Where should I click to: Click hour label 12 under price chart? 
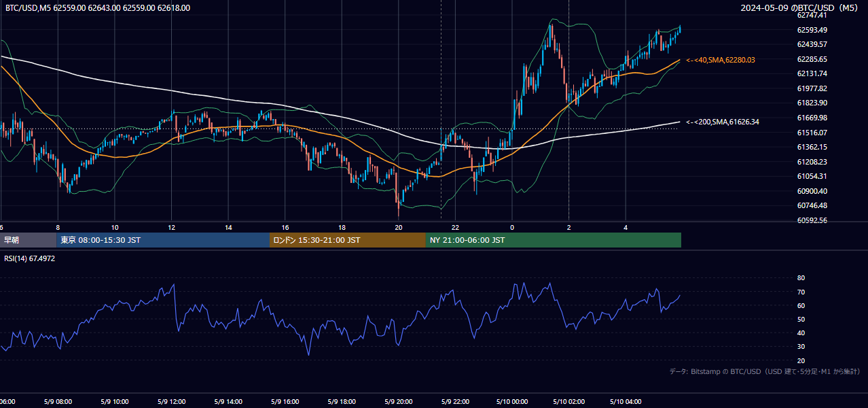[x=172, y=227]
